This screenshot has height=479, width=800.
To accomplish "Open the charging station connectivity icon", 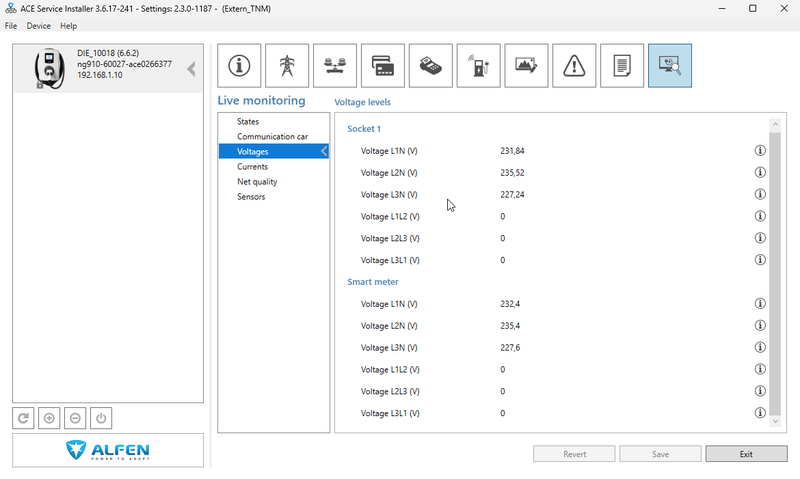I will click(x=479, y=66).
